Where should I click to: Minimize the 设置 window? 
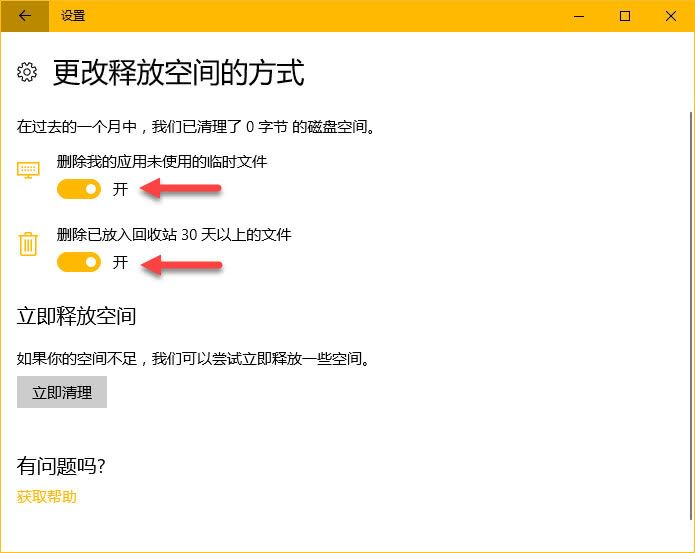(578, 16)
